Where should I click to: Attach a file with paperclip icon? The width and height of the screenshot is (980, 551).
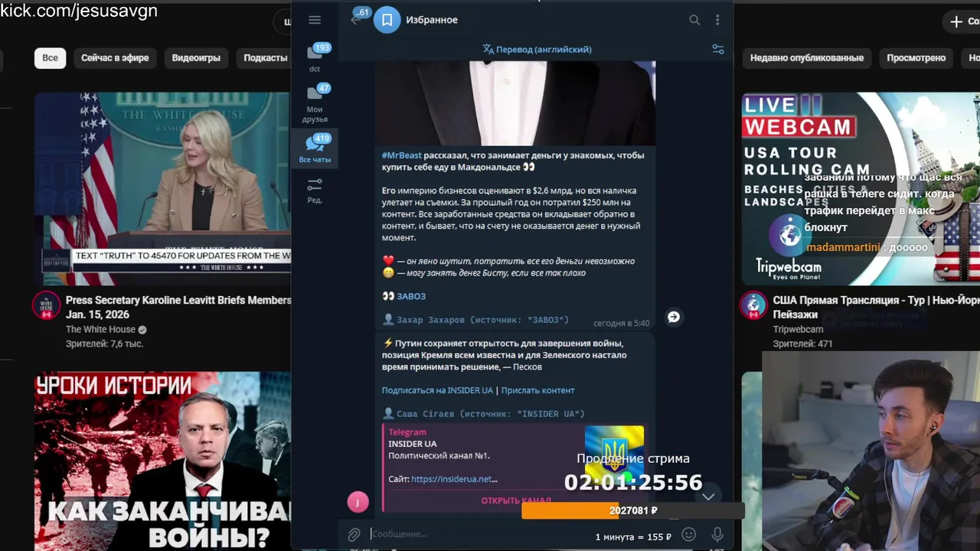tap(354, 534)
